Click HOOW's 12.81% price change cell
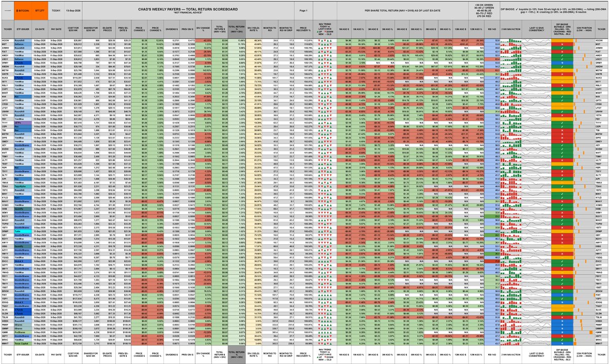This screenshot has height=364, width=609. click(x=156, y=40)
